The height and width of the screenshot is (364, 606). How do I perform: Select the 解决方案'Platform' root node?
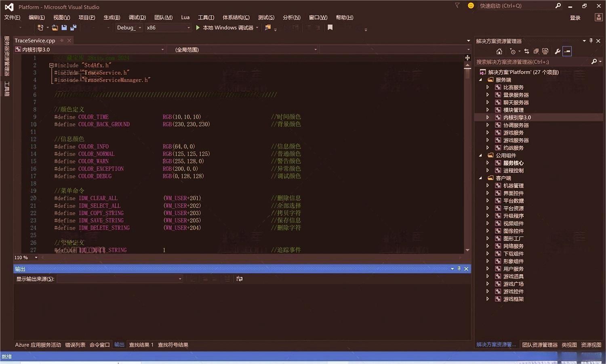[524, 72]
